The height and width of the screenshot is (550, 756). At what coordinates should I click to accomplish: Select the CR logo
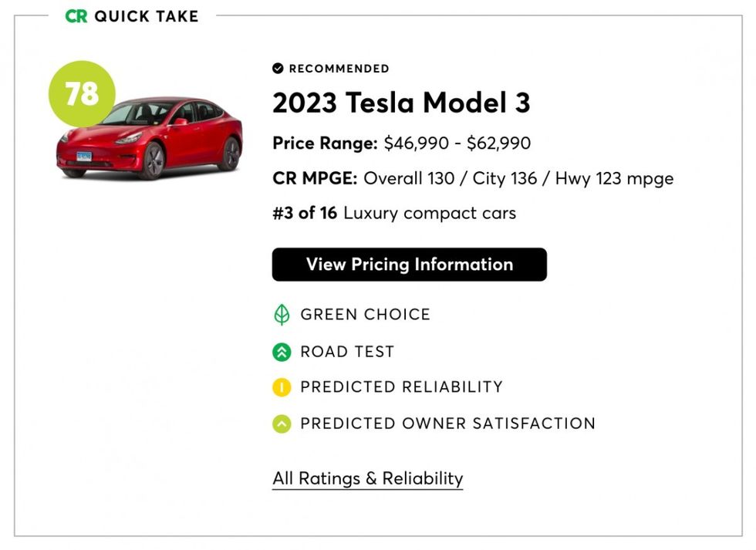(x=77, y=15)
